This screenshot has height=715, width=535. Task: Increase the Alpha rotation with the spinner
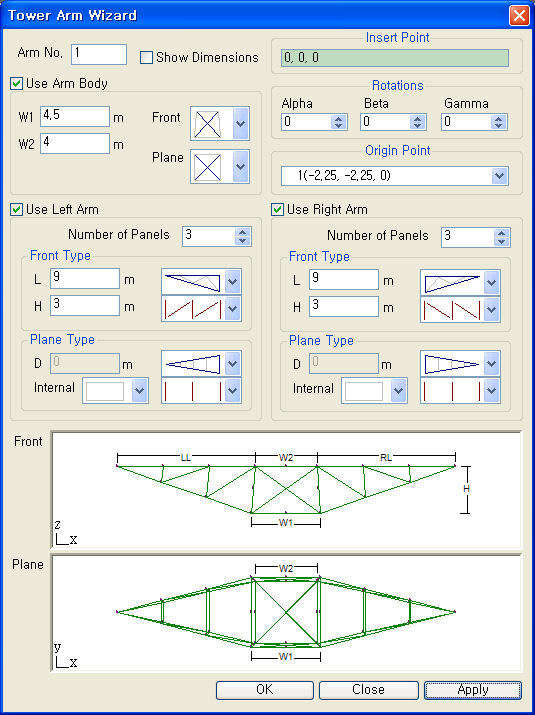point(338,119)
